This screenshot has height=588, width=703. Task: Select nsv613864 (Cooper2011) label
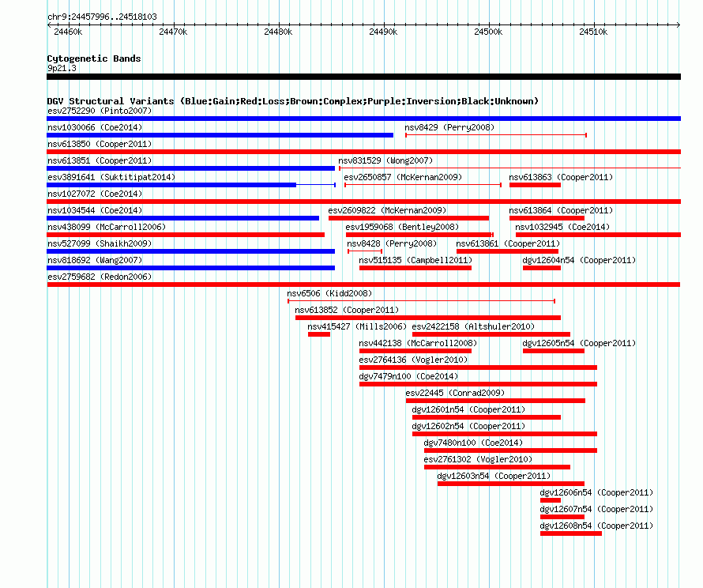[x=561, y=210]
